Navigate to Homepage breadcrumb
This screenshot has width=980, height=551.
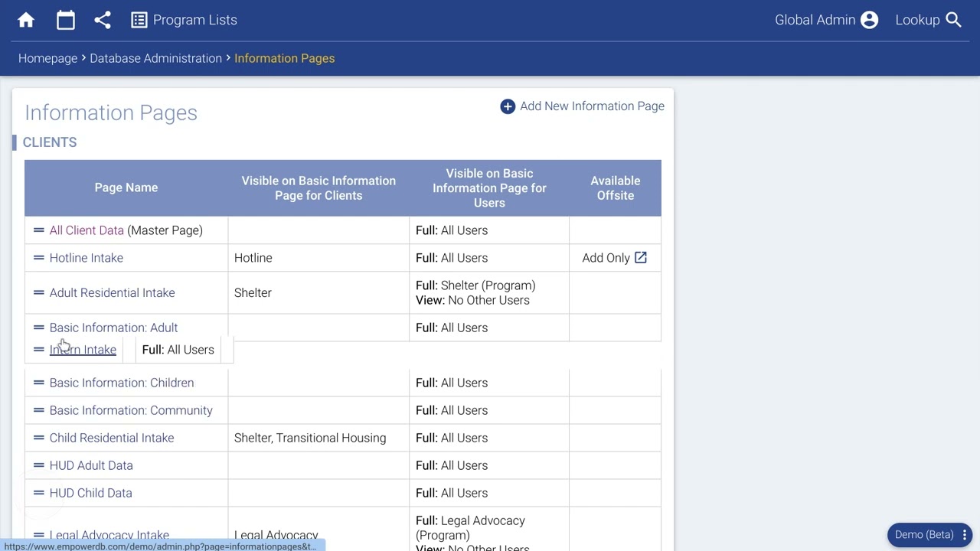coord(47,58)
